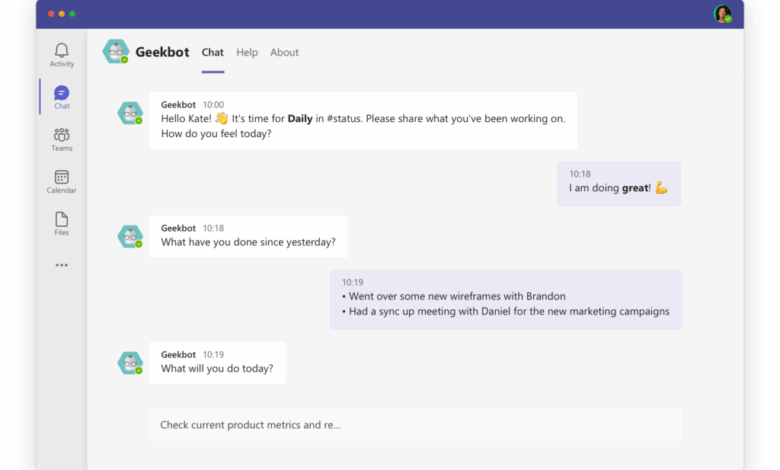Click the macOS green maximize button
Image resolution: width=780 pixels, height=470 pixels.
point(73,14)
